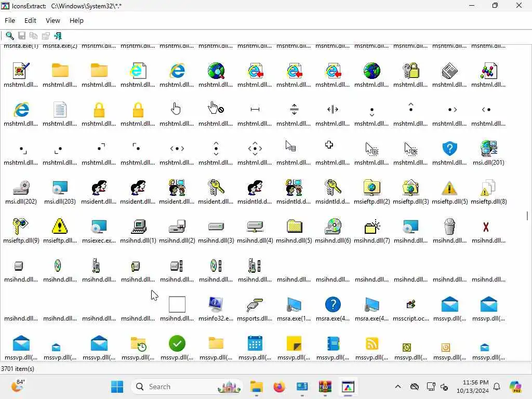Screen dimensions: 532x399
Task: Open the taskbar clock showing 11:56 PM
Action: [x=473, y=387]
